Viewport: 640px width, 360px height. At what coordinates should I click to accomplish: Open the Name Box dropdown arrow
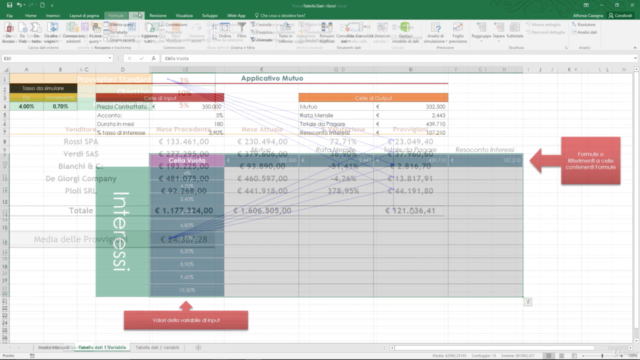click(x=109, y=58)
